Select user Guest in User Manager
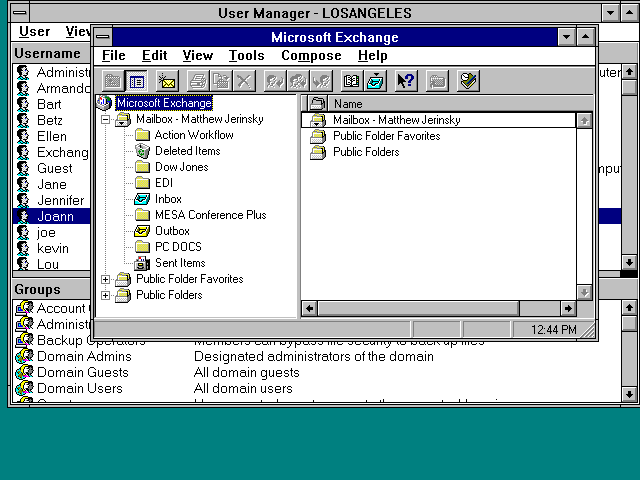This screenshot has width=640, height=480. pyautogui.click(x=55, y=169)
